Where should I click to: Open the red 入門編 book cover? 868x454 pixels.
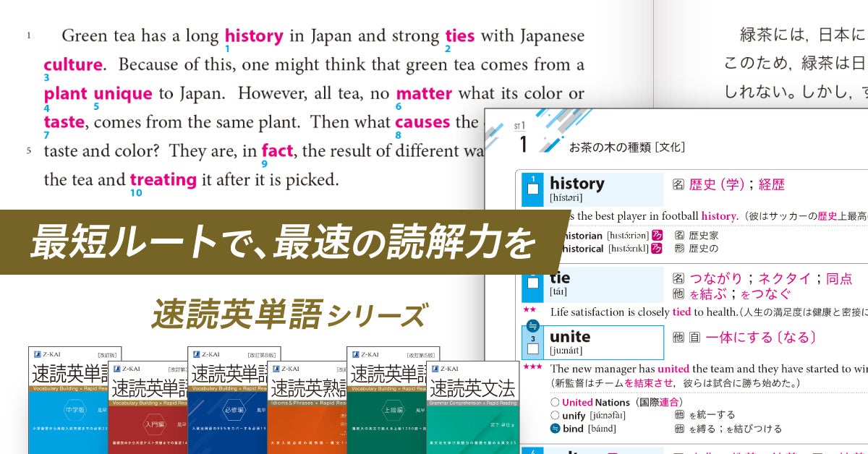click(148, 407)
